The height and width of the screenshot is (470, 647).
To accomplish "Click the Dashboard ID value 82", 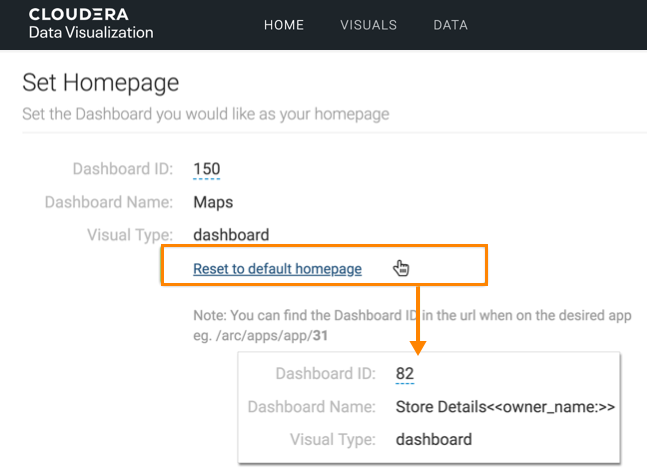I will tap(405, 373).
